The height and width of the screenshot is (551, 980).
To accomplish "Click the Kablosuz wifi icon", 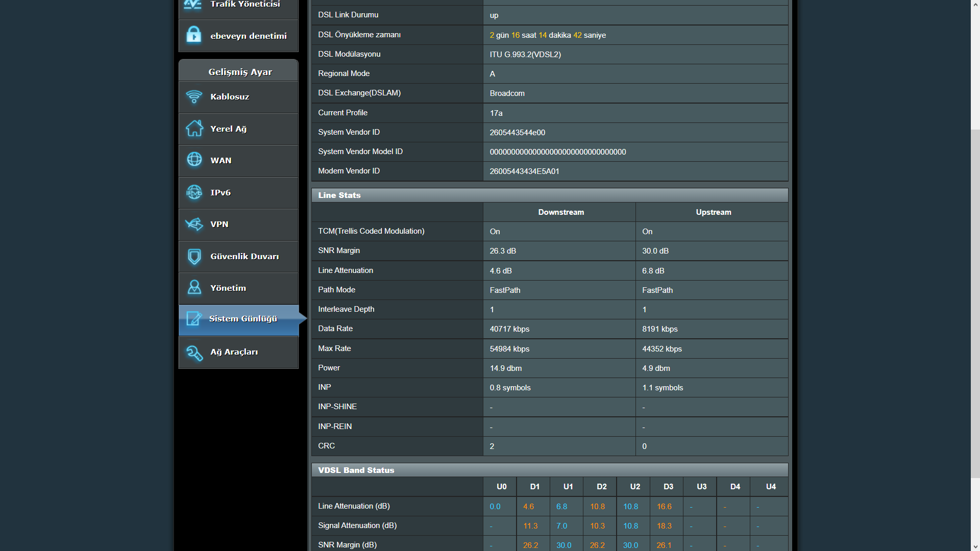I will click(x=194, y=96).
